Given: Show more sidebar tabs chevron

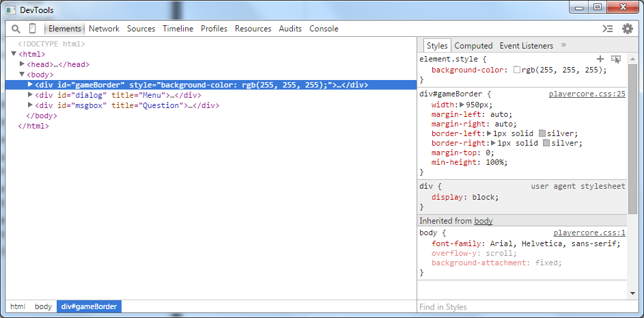Looking at the screenshot, I should coord(563,45).
